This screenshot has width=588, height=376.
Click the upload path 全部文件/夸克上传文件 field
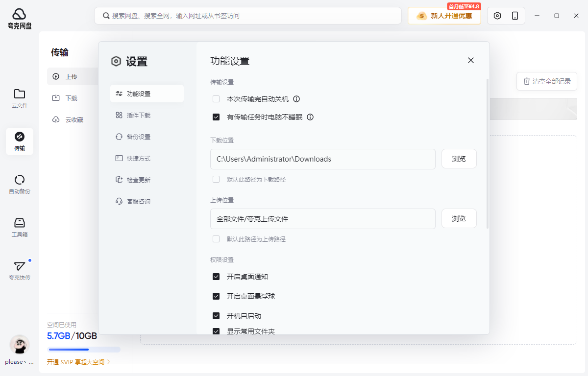pyautogui.click(x=323, y=219)
